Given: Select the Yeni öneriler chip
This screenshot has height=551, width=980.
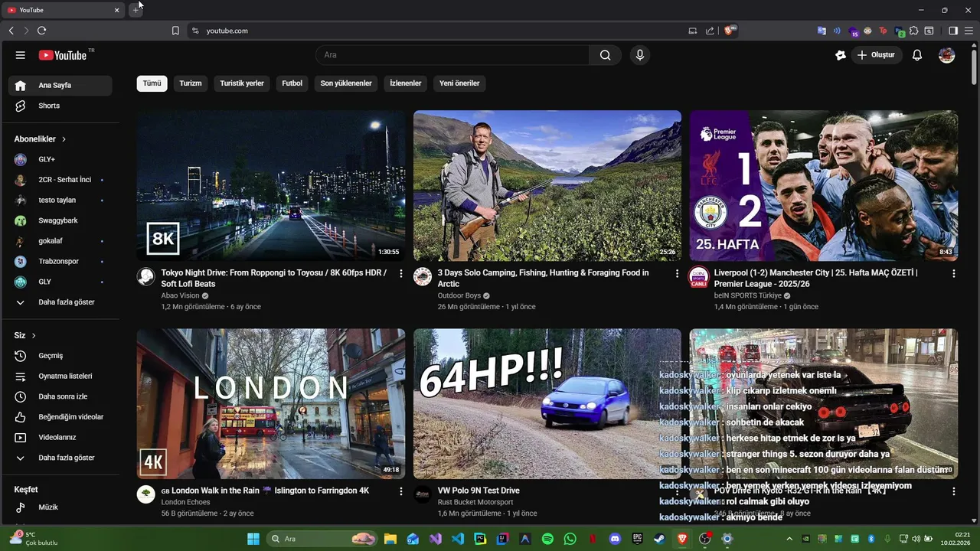Looking at the screenshot, I should (459, 83).
